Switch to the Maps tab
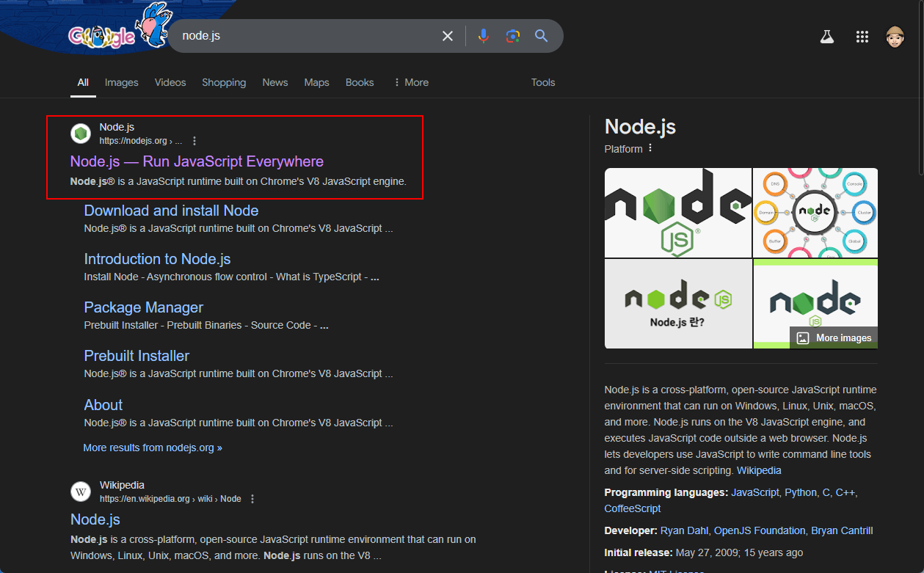The image size is (924, 573). 316,82
